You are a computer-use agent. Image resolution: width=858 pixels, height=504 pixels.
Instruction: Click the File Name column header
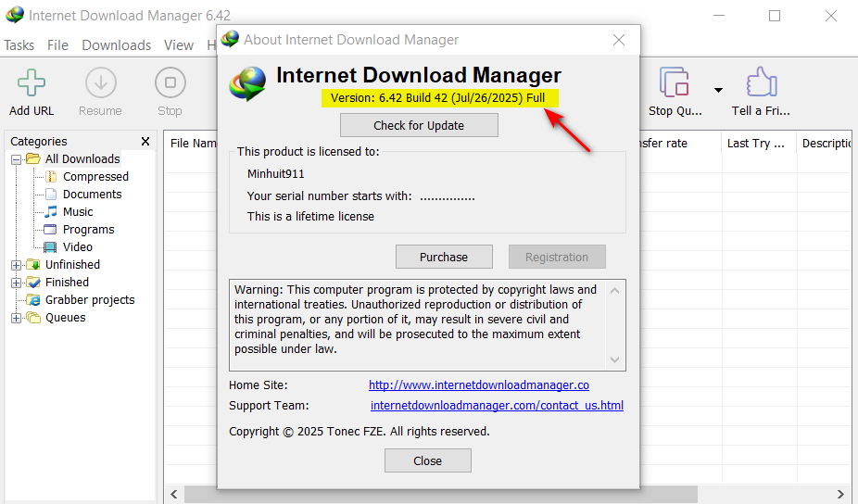click(x=193, y=144)
